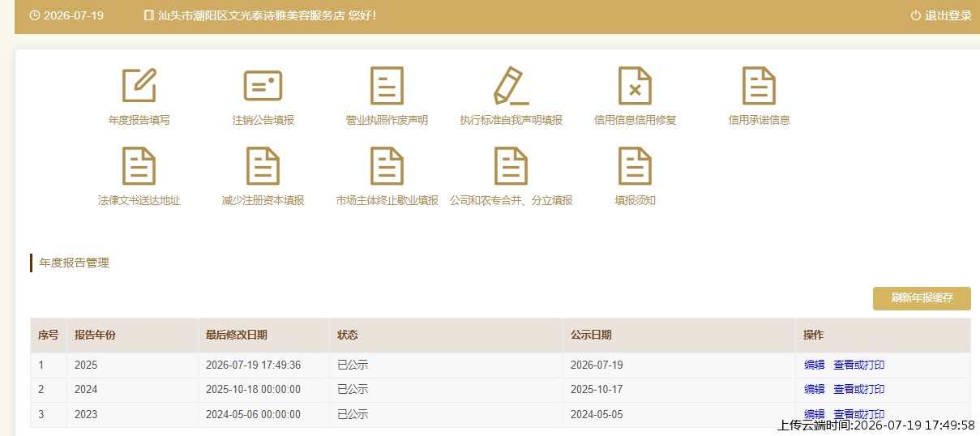The image size is (980, 436).
Task: Click 编辑 for the 2024 report
Action: click(x=814, y=389)
